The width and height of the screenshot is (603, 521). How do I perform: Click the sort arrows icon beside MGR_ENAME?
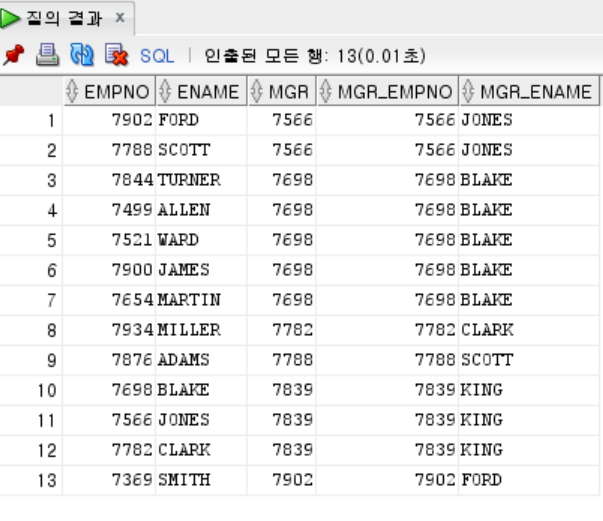click(x=468, y=92)
